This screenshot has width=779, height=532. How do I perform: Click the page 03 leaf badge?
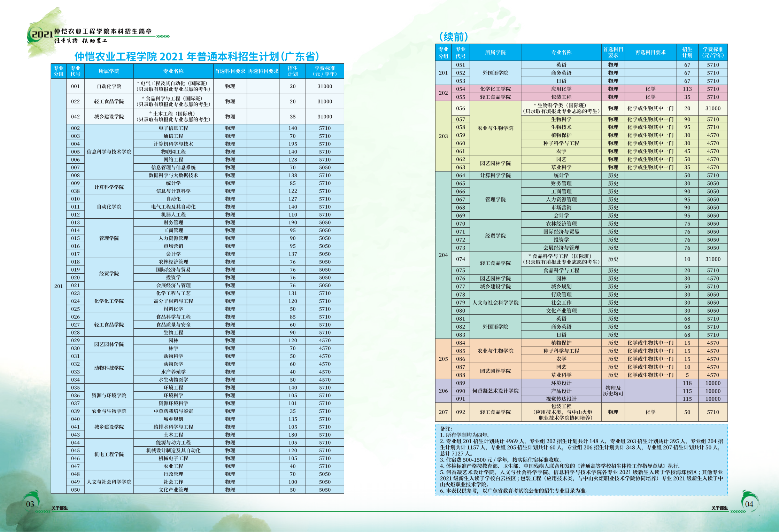click(x=31, y=503)
